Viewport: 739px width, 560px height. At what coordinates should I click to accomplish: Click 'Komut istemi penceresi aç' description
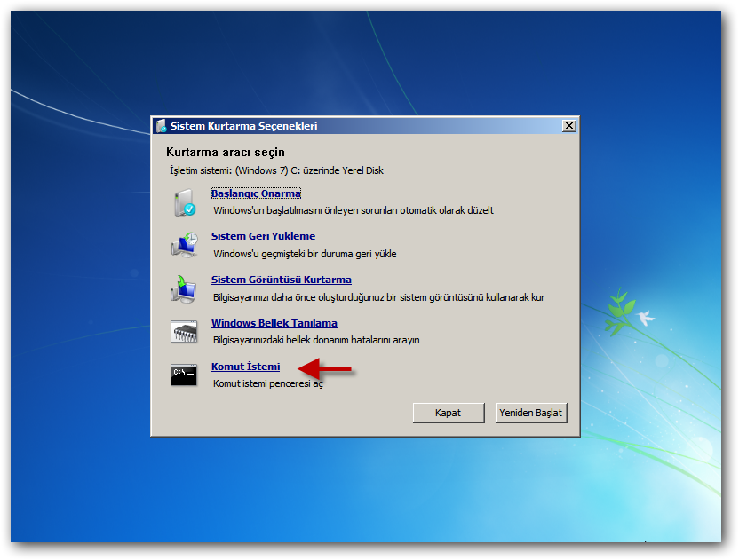point(268,383)
